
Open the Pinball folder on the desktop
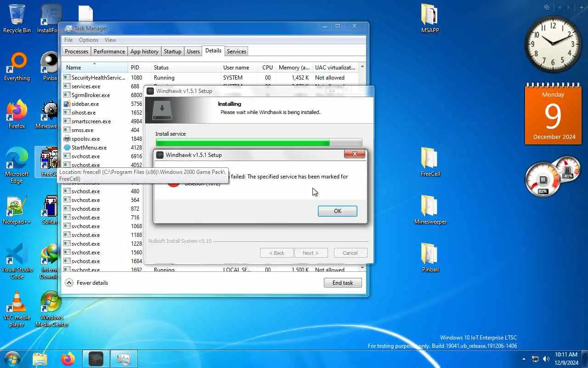430,258
